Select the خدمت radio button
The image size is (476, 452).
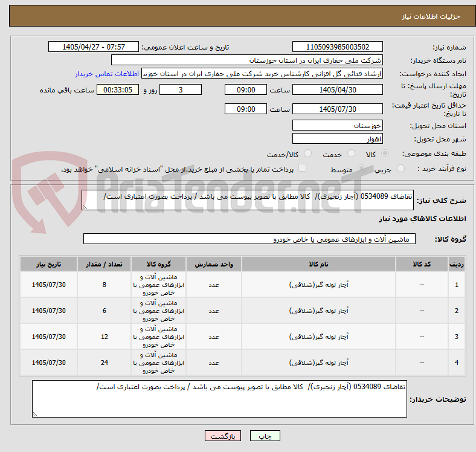click(351, 153)
